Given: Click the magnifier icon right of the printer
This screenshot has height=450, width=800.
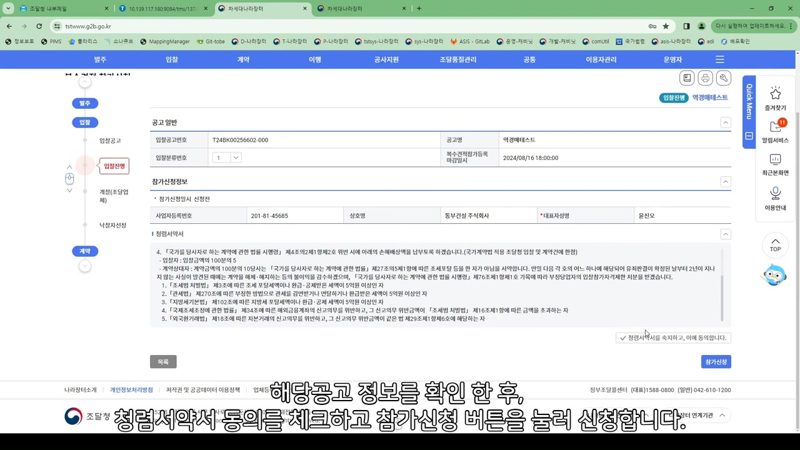Looking at the screenshot, I should coord(723,78).
